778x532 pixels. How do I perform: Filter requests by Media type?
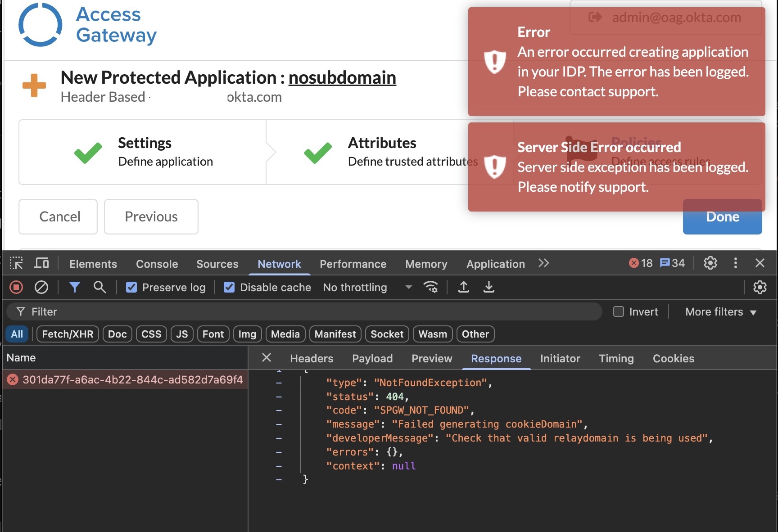(285, 334)
